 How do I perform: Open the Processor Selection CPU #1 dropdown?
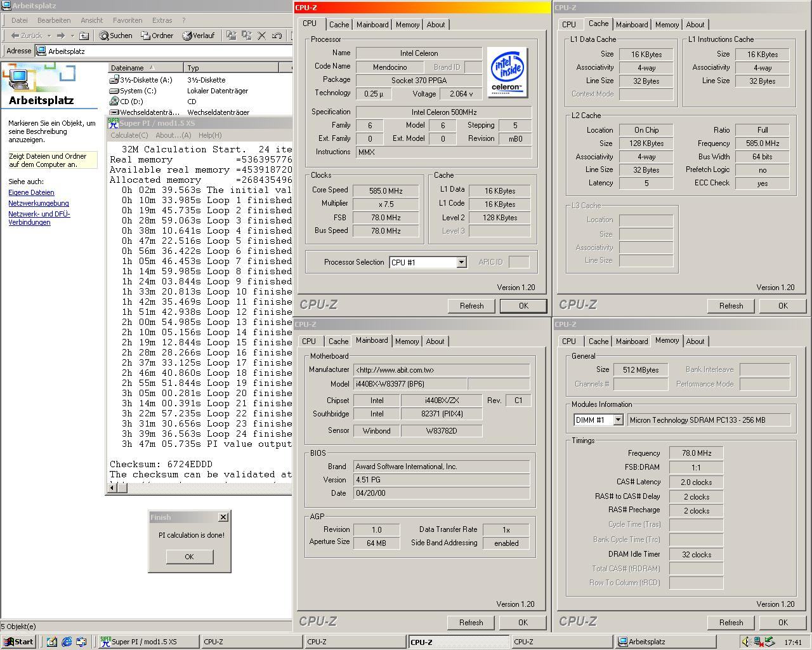pos(461,262)
